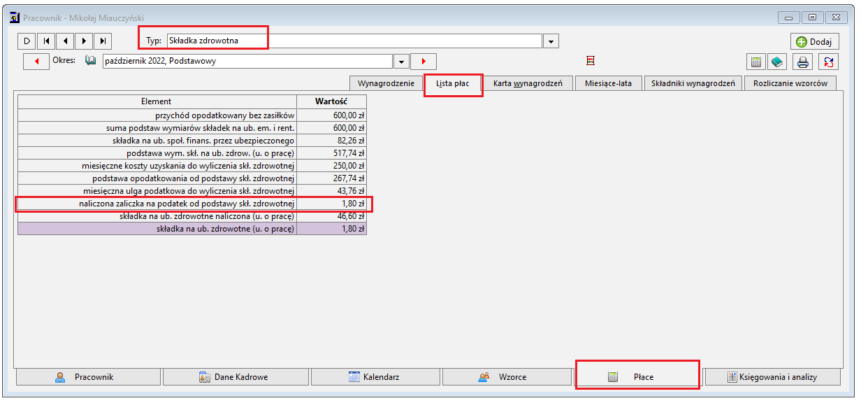This screenshot has height=403, width=868.
Task: Expand the Okres period dropdown arrow
Action: pyautogui.click(x=401, y=62)
